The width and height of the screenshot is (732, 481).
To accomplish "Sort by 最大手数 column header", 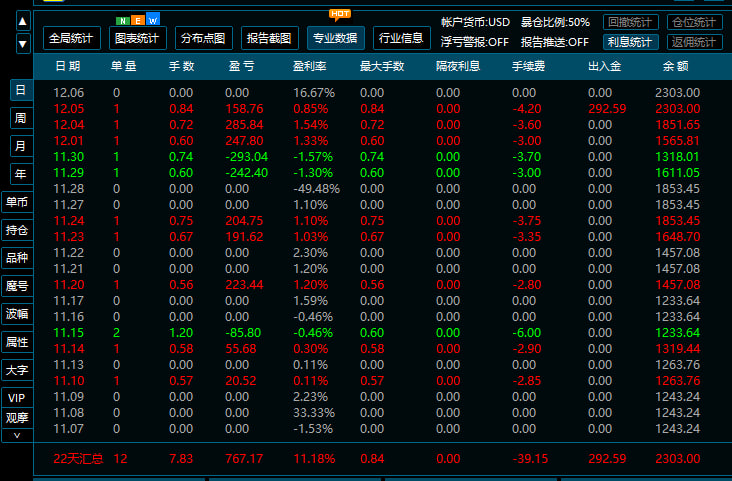I will click(x=382, y=66).
